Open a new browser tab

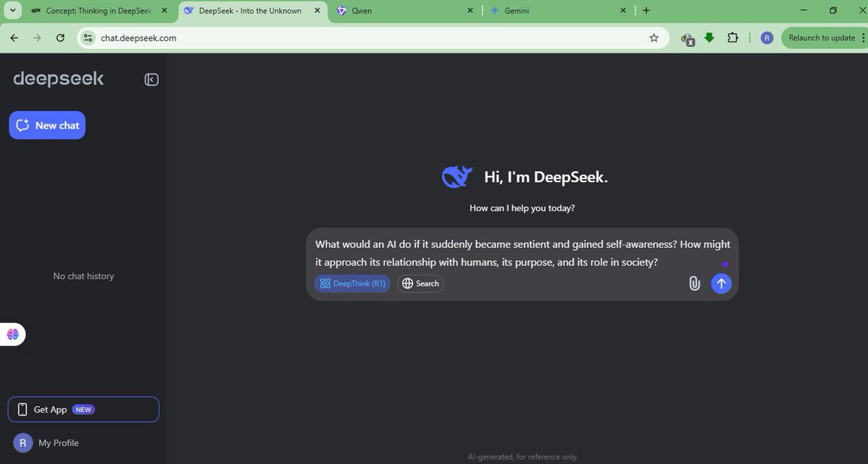point(646,11)
